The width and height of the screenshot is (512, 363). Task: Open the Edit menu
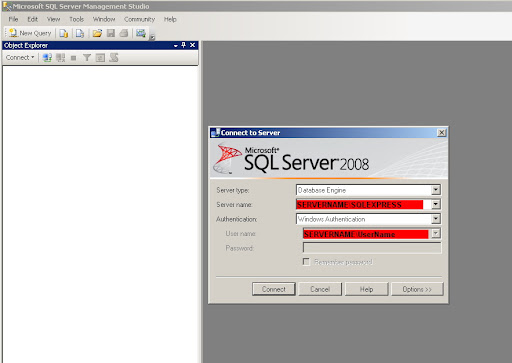[32, 19]
